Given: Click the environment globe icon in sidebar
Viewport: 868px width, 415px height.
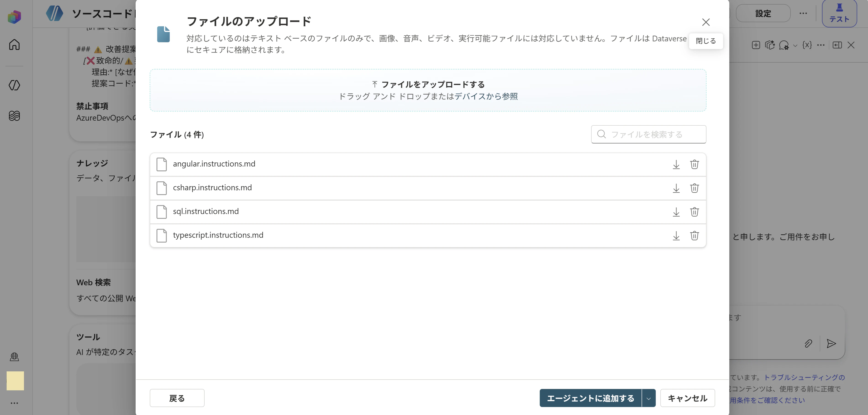Looking at the screenshot, I should [x=14, y=357].
